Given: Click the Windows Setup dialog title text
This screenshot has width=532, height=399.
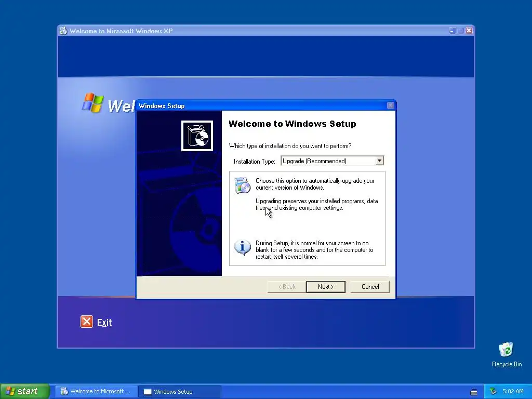Looking at the screenshot, I should (162, 106).
